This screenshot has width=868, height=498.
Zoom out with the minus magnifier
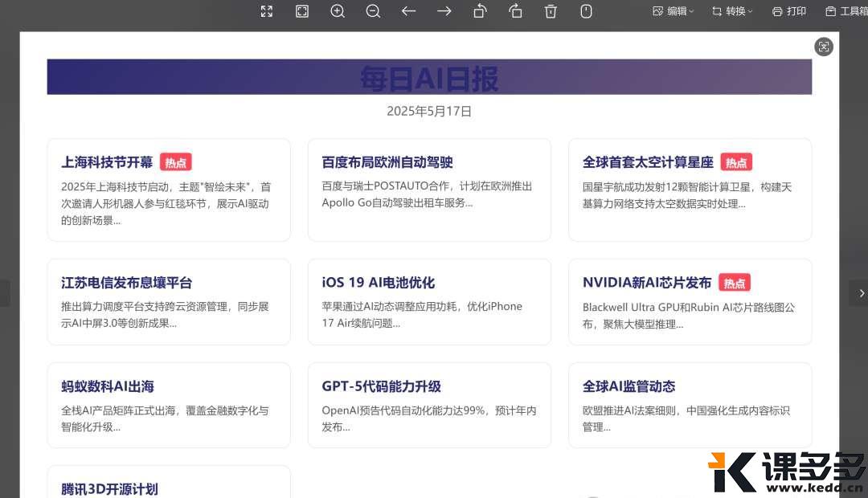tap(373, 11)
